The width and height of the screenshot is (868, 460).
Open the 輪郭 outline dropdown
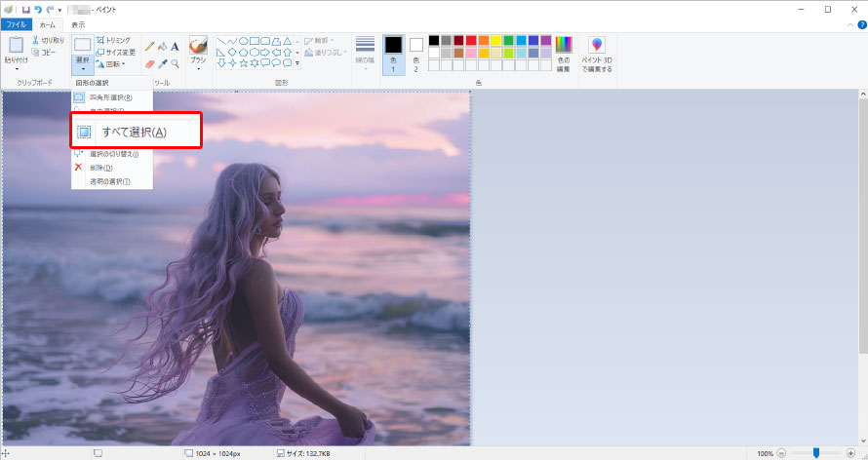click(x=319, y=40)
